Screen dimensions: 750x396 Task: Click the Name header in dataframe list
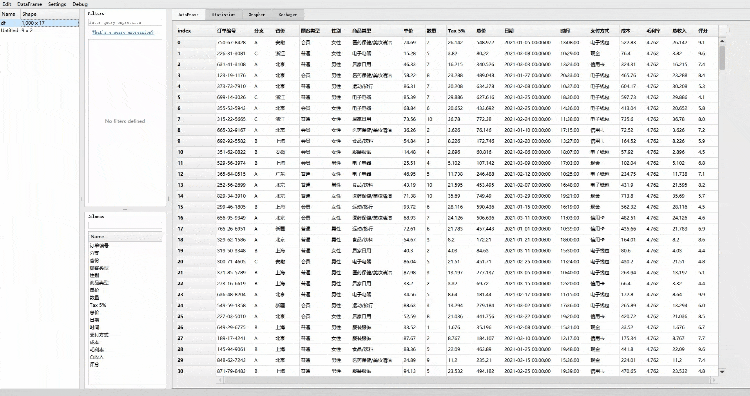click(11, 14)
